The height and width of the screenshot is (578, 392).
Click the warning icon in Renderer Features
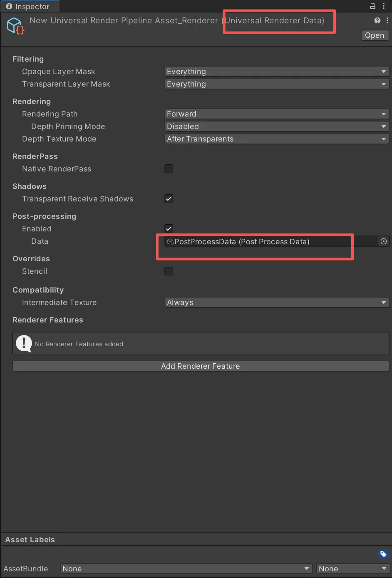point(24,344)
